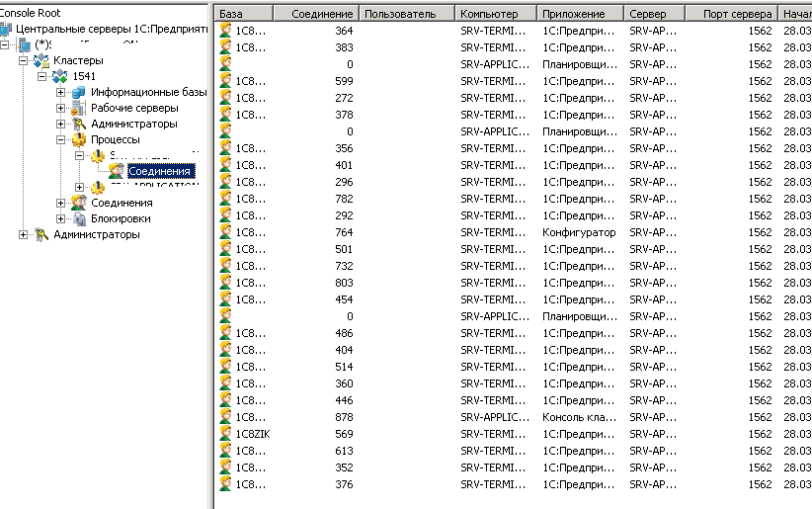Expand Администраторы node under cluster 1541
Image resolution: width=812 pixels, height=509 pixels.
pyautogui.click(x=60, y=124)
